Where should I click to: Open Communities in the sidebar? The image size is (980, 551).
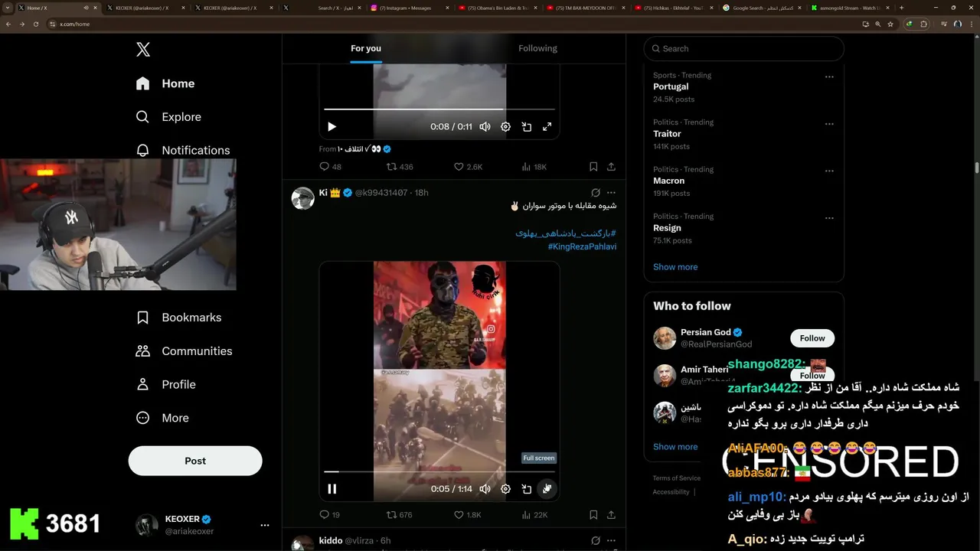click(x=184, y=351)
